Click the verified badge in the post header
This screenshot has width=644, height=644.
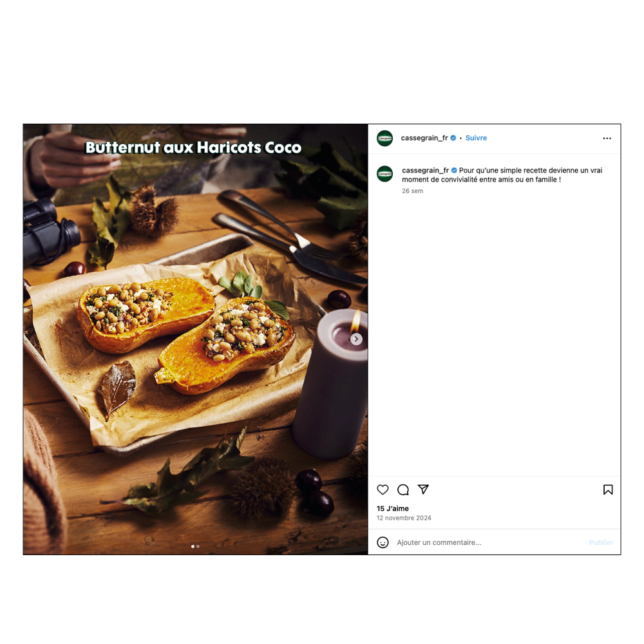pyautogui.click(x=453, y=138)
